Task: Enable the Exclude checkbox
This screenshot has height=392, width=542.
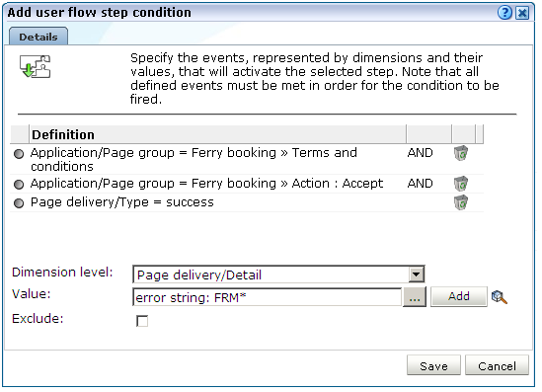Action: (142, 321)
